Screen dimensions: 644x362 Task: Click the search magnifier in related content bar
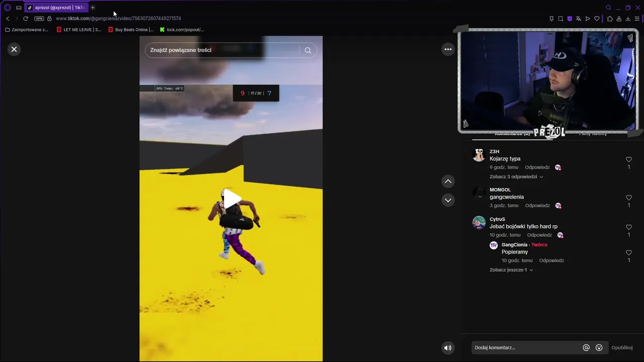(x=308, y=50)
